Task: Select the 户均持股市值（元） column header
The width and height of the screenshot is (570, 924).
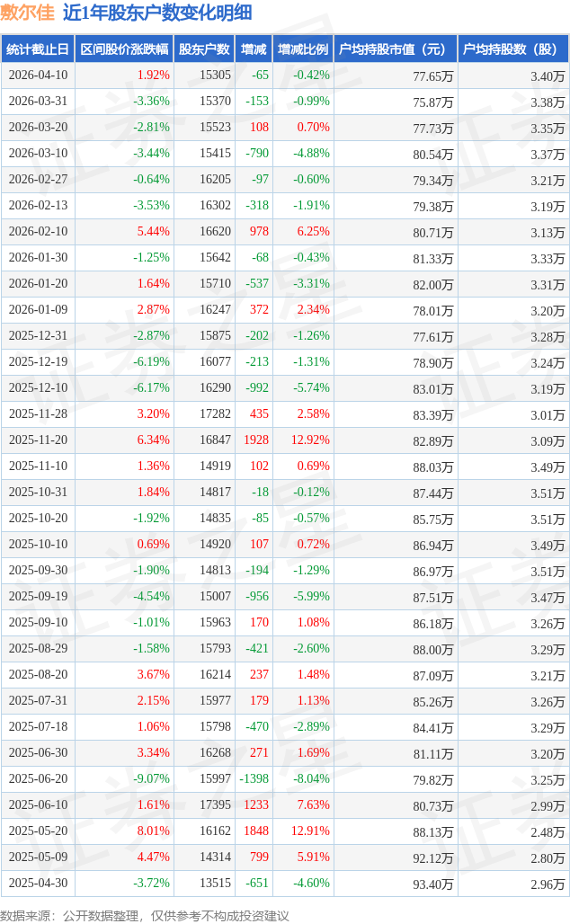Action: [395, 49]
